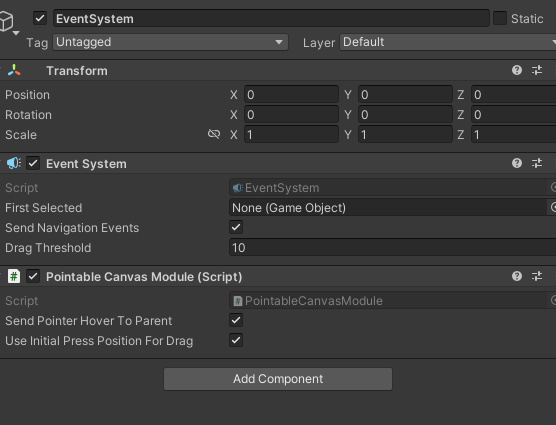Open the Layer dropdown showing Default
The width and height of the screenshot is (556, 425).
coord(448,42)
